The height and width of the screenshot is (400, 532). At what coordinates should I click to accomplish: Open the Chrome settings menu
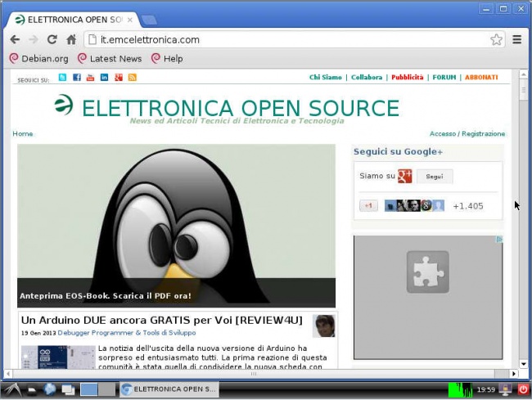(x=517, y=39)
